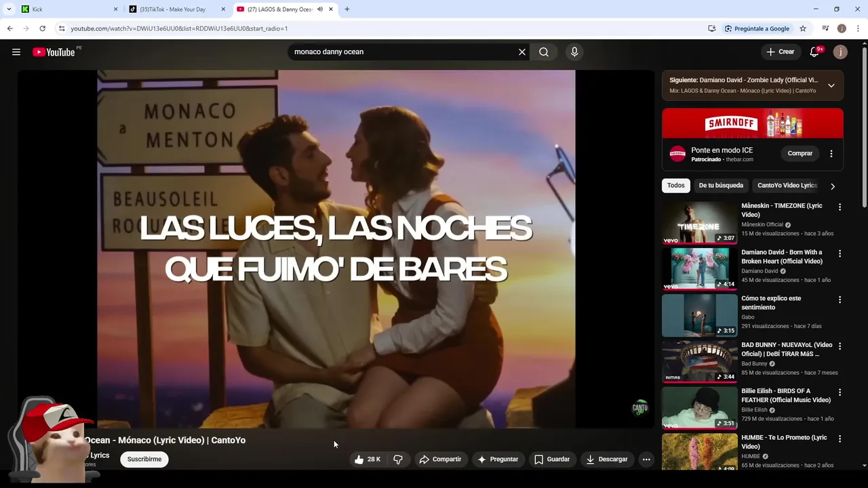Open 'Cómo te explico este sentimiento' thumbnail

[700, 315]
